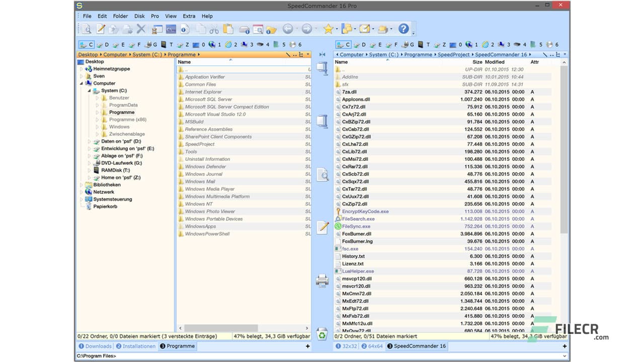Click the scissors cut icon
644x362 pixels.
[215, 29]
